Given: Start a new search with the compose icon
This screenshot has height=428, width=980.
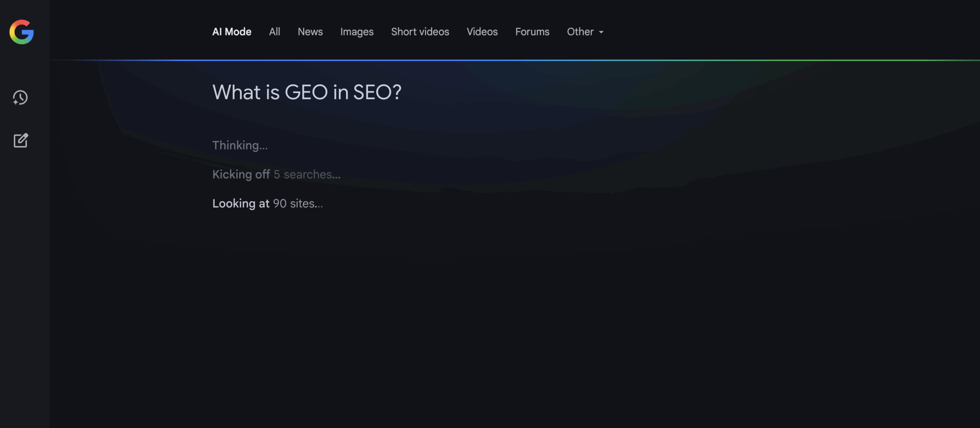Looking at the screenshot, I should coord(21,140).
